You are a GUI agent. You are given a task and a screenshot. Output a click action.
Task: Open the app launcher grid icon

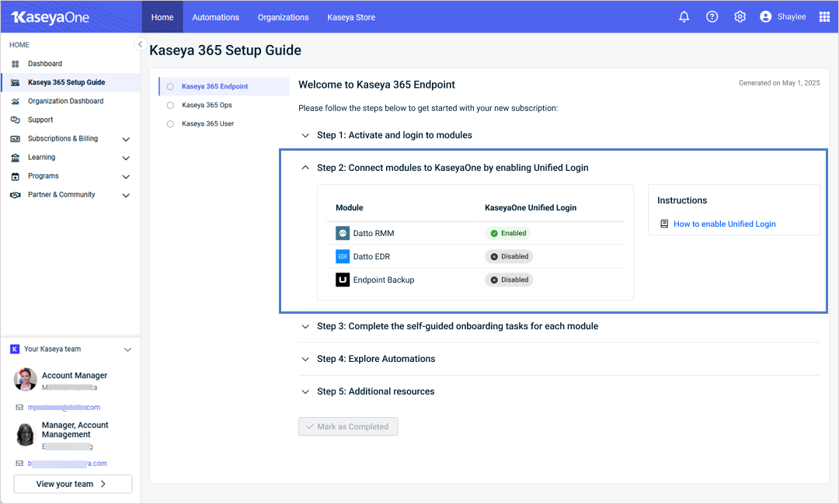(824, 17)
